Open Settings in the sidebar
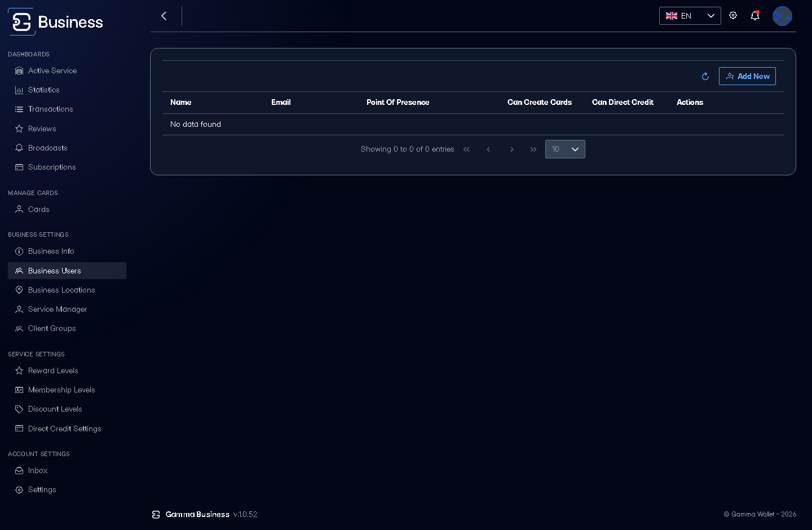This screenshot has height=530, width=812. (67, 489)
